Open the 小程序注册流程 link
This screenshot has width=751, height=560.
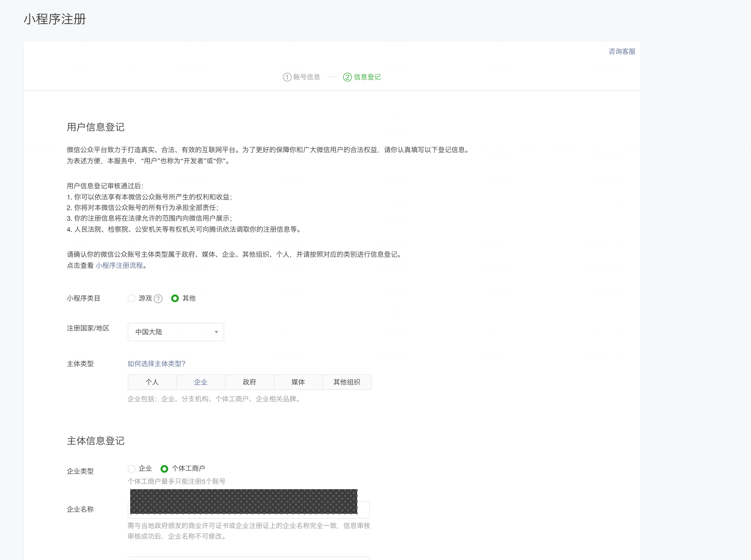[x=120, y=265]
